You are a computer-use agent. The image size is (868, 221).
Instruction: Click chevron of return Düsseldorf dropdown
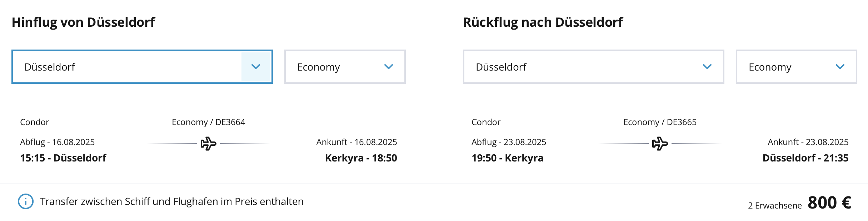click(x=707, y=67)
